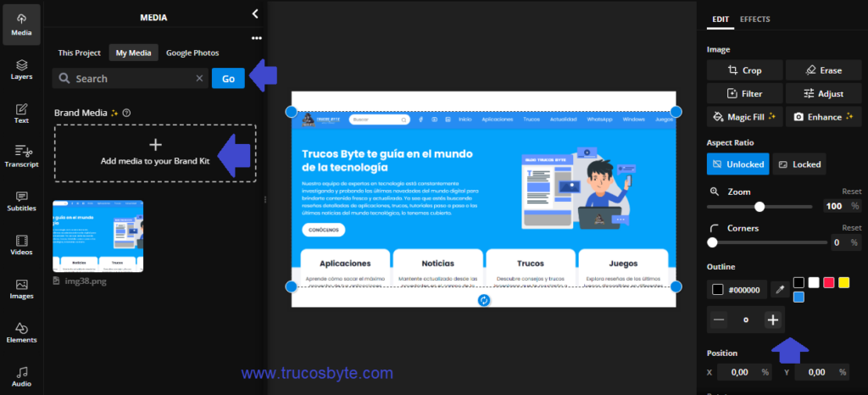Screen dimensions: 868x395
Task: Click the top-right resize handle of the image
Action: pyautogui.click(x=676, y=112)
